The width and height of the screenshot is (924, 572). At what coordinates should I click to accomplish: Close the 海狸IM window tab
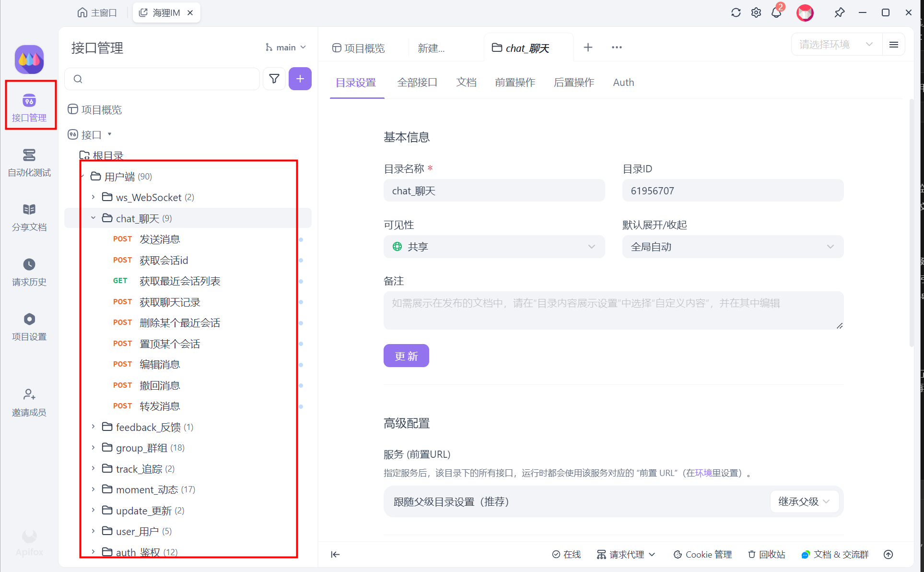pos(190,13)
